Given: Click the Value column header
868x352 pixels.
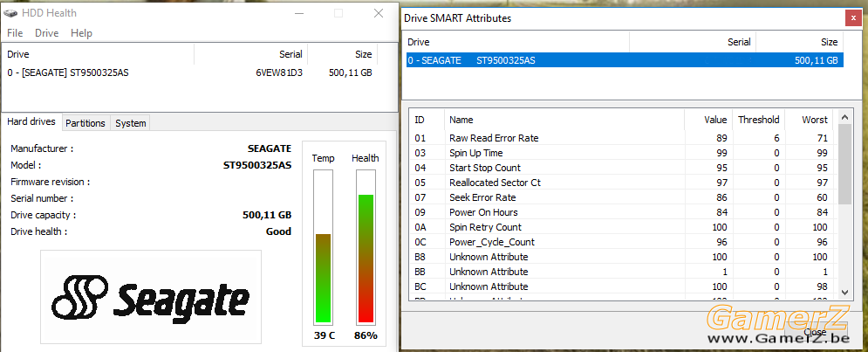Looking at the screenshot, I should point(708,120).
